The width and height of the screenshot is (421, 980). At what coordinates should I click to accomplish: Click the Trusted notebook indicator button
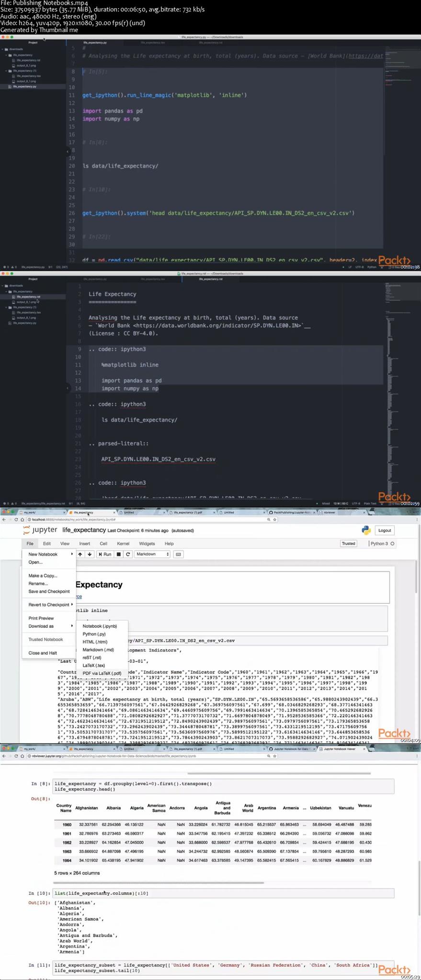pos(348,544)
